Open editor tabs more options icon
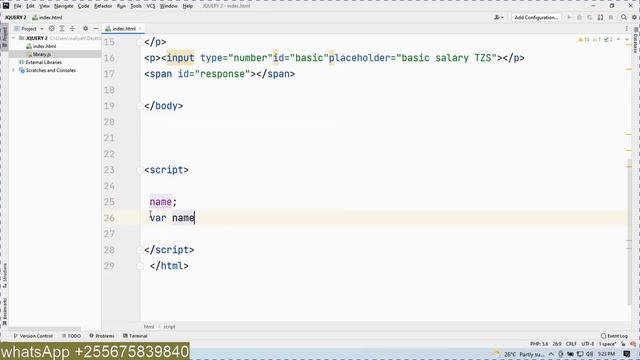Image resolution: width=640 pixels, height=360 pixels. 627,29
